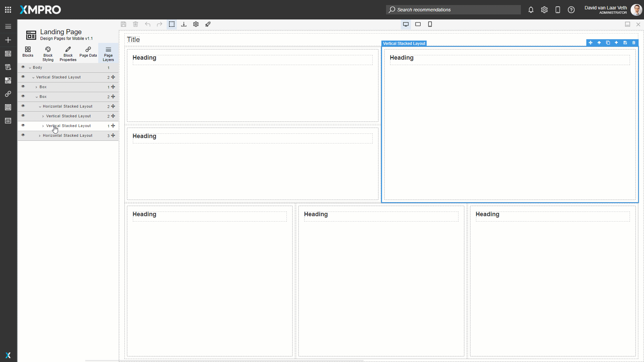The height and width of the screenshot is (362, 644).
Task: Click the import download icon
Action: click(x=184, y=24)
